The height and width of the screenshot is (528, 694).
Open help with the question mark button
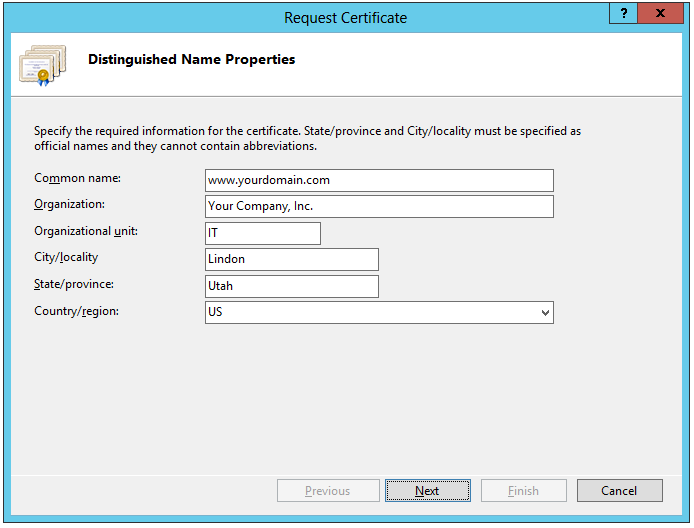(x=624, y=14)
